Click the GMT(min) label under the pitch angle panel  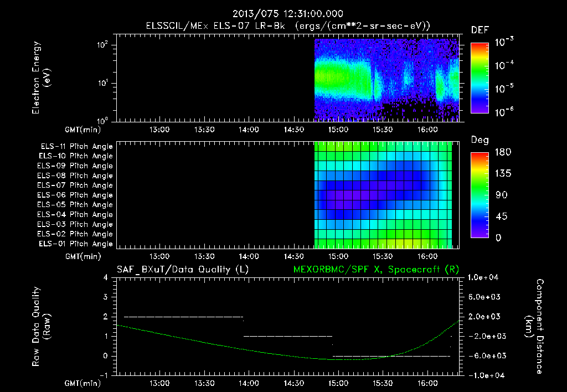coord(83,257)
